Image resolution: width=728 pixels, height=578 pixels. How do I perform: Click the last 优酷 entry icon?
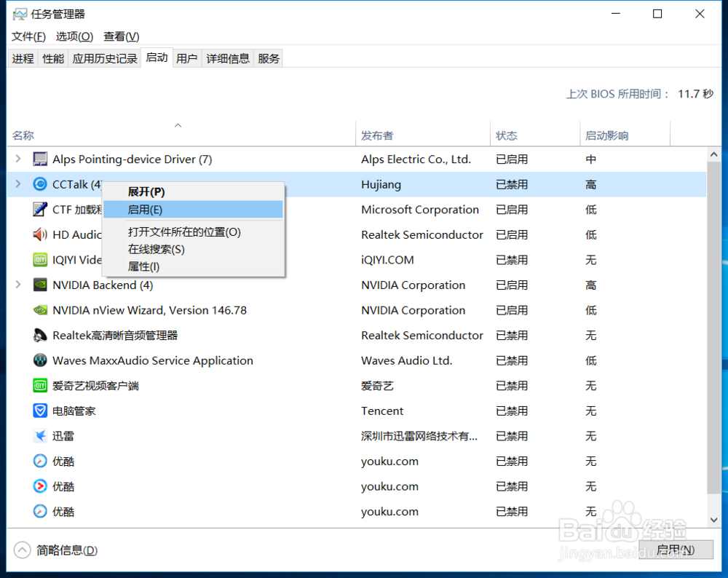[40, 511]
